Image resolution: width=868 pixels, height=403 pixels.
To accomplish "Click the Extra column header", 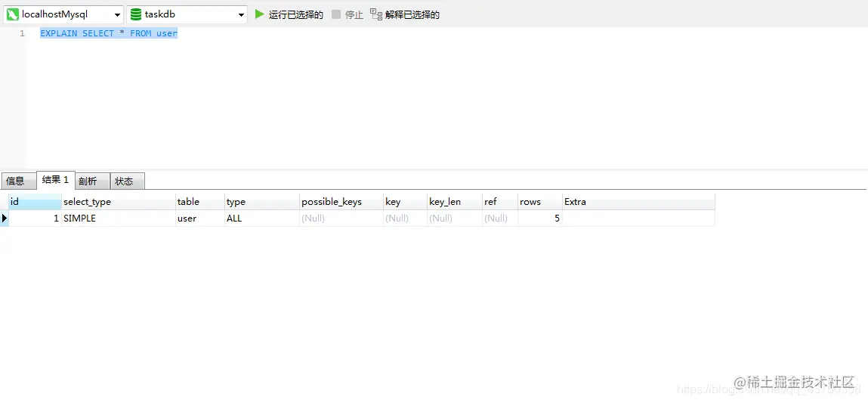I will coord(638,202).
